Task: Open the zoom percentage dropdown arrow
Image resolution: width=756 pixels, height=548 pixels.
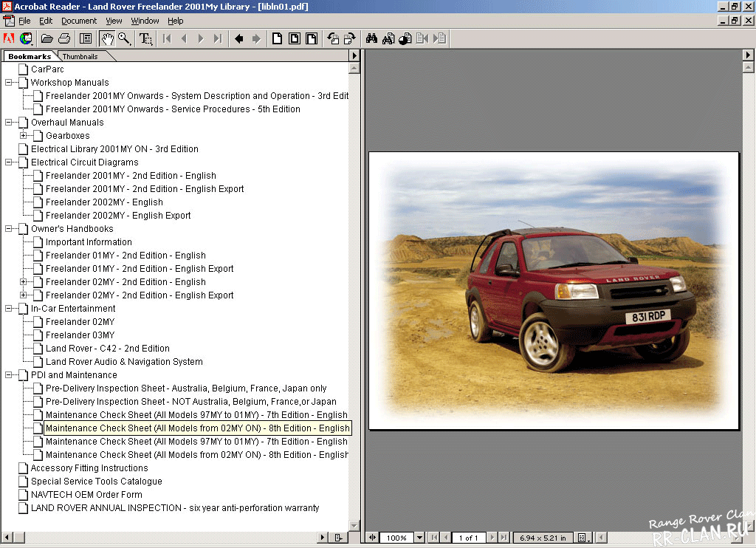Action: [x=419, y=538]
